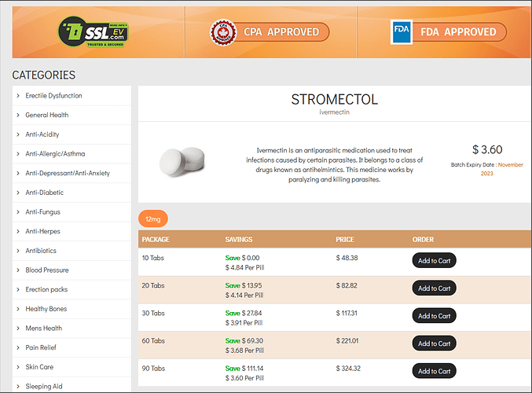Image resolution: width=532 pixels, height=393 pixels.
Task: Click the Blood Pressure chevron arrow
Action: pos(18,270)
